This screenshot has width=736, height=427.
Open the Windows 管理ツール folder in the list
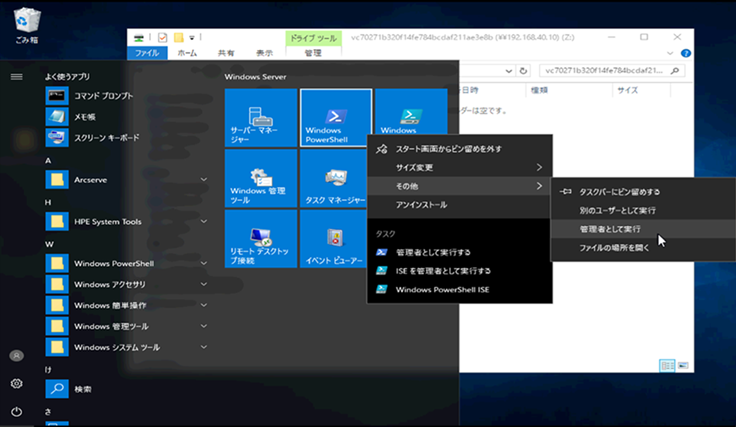coord(127,326)
